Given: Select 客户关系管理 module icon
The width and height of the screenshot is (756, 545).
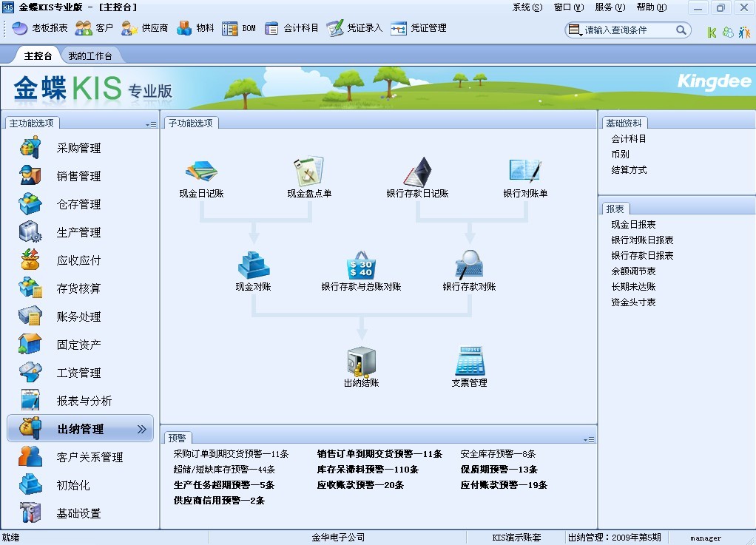Looking at the screenshot, I should click(30, 456).
